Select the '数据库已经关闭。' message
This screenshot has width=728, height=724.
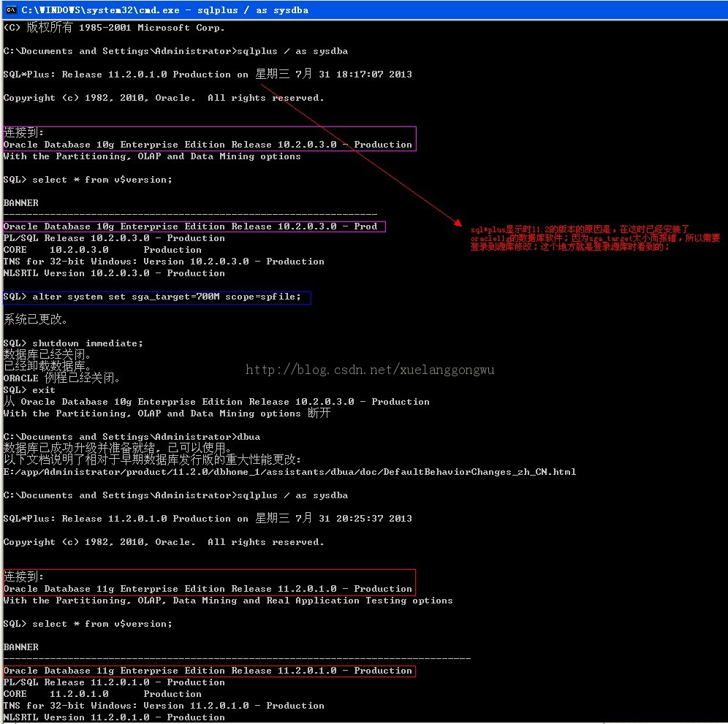click(x=47, y=354)
